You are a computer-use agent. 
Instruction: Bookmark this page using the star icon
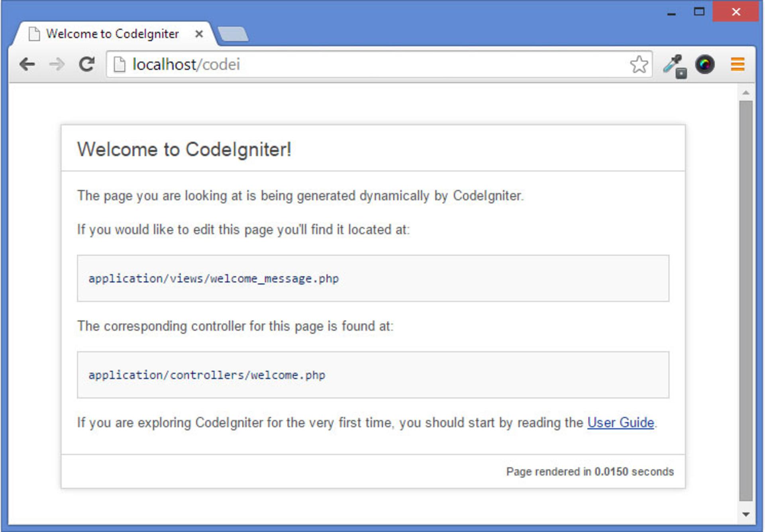(639, 64)
